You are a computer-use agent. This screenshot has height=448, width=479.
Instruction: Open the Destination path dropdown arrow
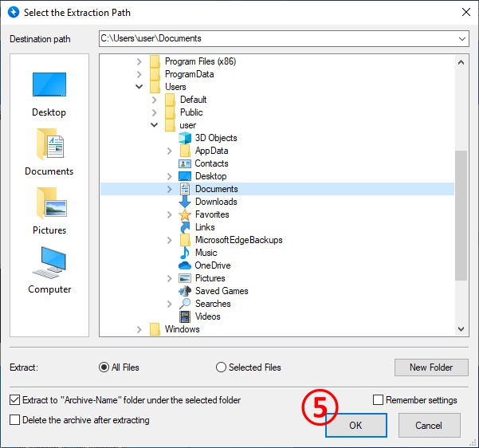coord(462,38)
